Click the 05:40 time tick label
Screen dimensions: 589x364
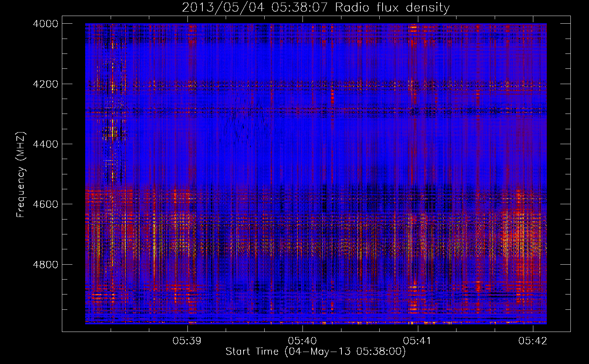coord(303,341)
